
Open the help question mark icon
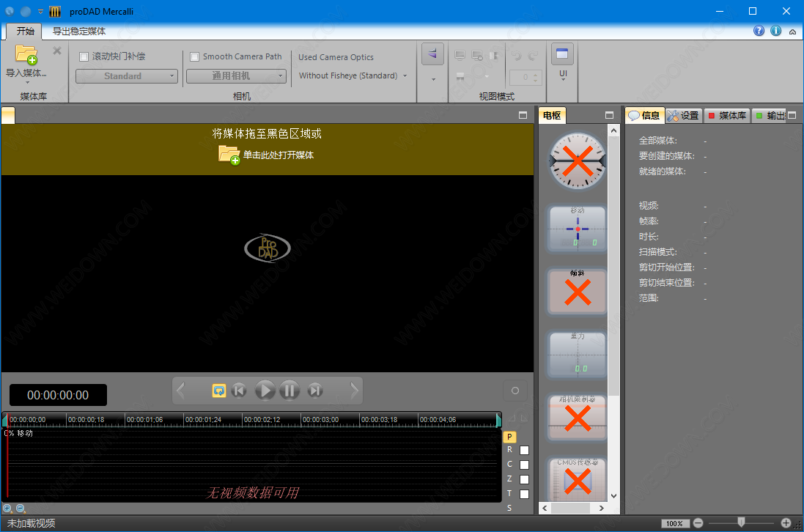coord(759,31)
